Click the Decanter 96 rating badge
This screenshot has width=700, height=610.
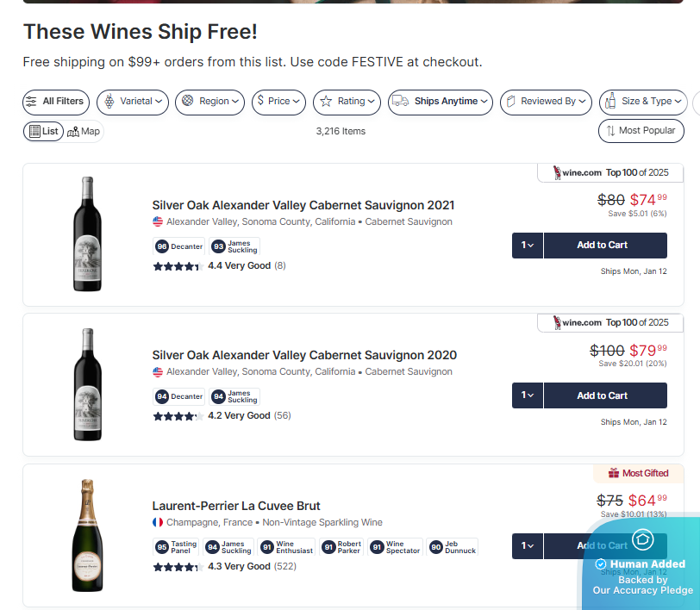179,246
